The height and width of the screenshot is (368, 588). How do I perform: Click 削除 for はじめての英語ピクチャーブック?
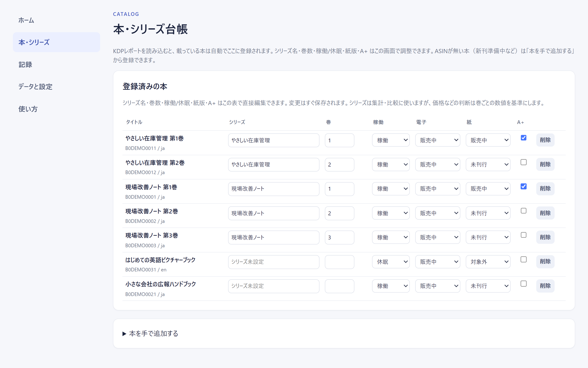pyautogui.click(x=545, y=262)
